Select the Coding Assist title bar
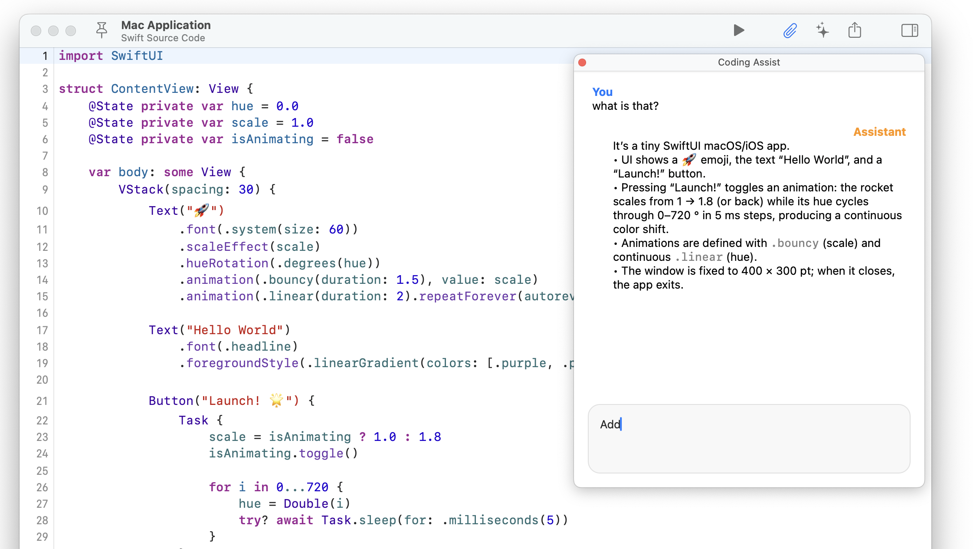The height and width of the screenshot is (549, 980). pos(748,62)
